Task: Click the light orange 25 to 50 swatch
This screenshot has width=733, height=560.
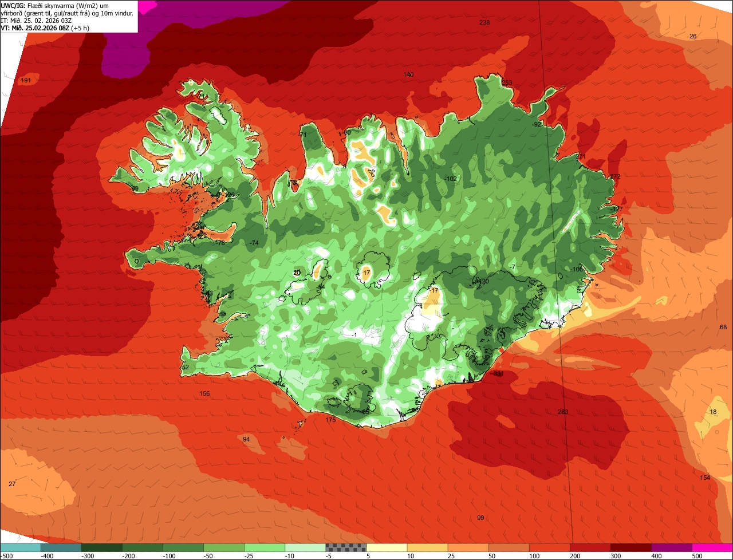Action: click(x=468, y=547)
